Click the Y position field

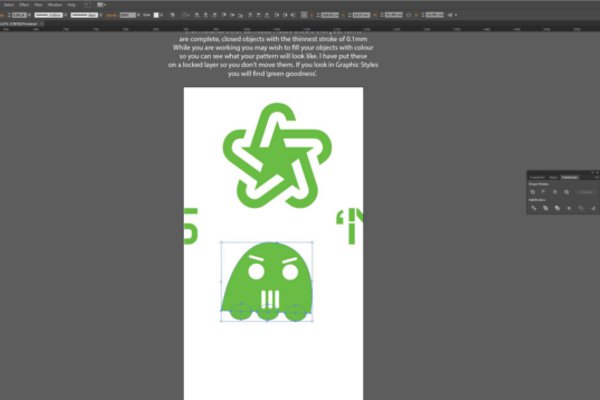361,15
